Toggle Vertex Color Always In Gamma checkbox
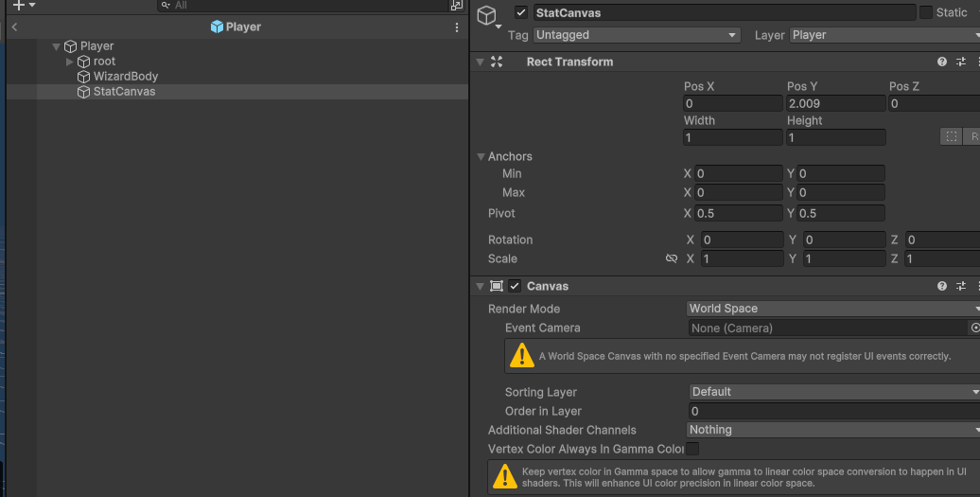The image size is (980, 497). (x=692, y=448)
